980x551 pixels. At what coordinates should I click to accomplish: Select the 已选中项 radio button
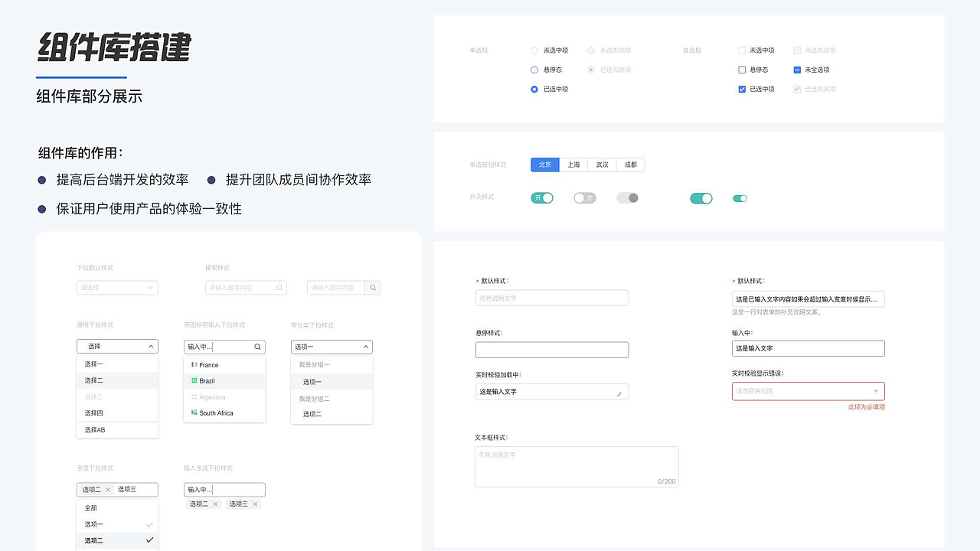pyautogui.click(x=534, y=90)
